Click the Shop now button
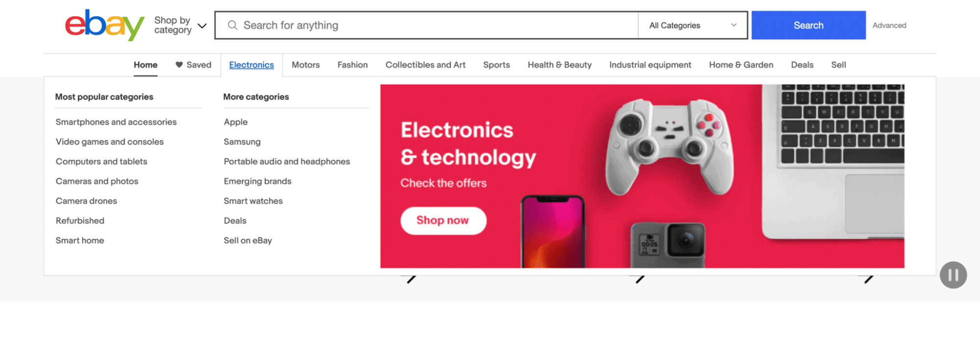This screenshot has height=338, width=980. (443, 220)
